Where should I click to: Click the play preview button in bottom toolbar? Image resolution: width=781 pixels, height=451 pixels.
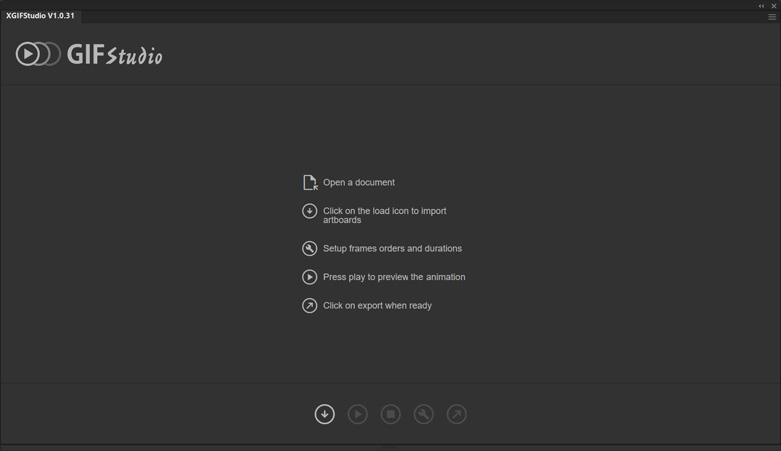[x=358, y=414]
